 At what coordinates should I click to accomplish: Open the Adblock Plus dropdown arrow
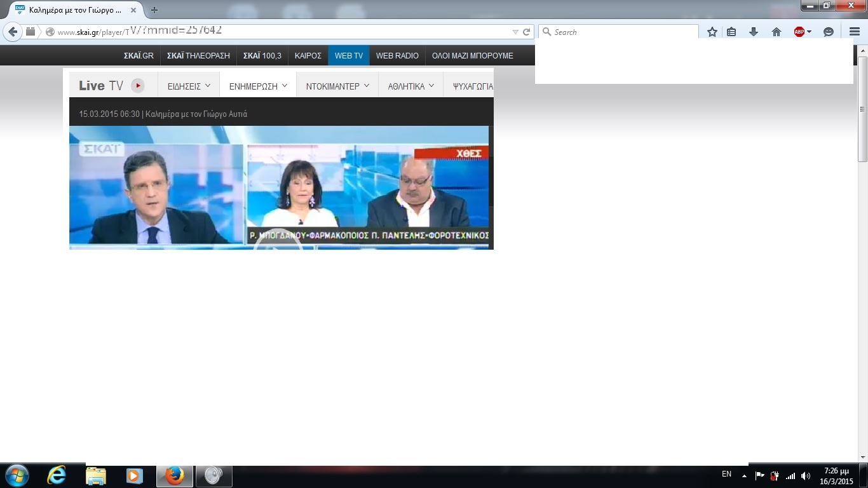pyautogui.click(x=809, y=32)
